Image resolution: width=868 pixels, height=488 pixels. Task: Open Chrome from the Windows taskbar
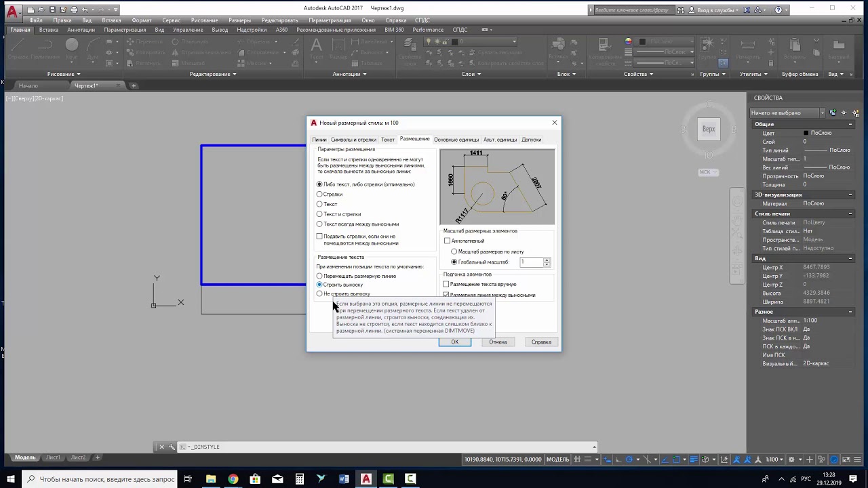pos(233,479)
